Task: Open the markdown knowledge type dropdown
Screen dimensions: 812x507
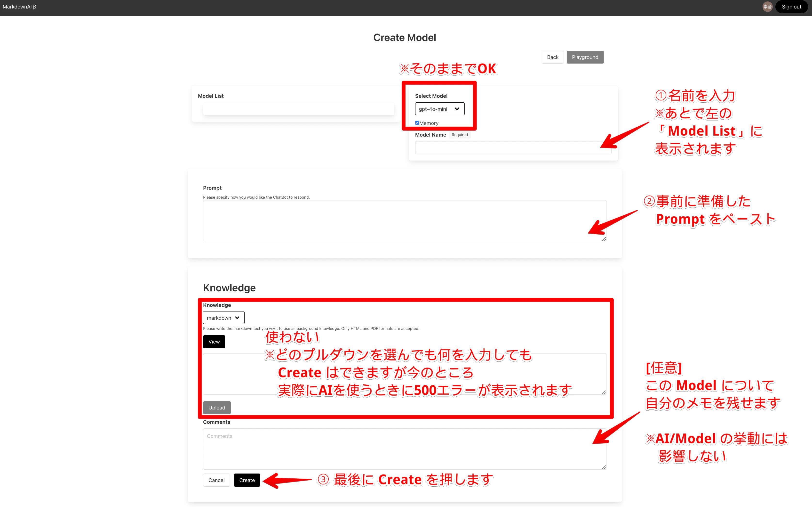Action: (x=223, y=318)
